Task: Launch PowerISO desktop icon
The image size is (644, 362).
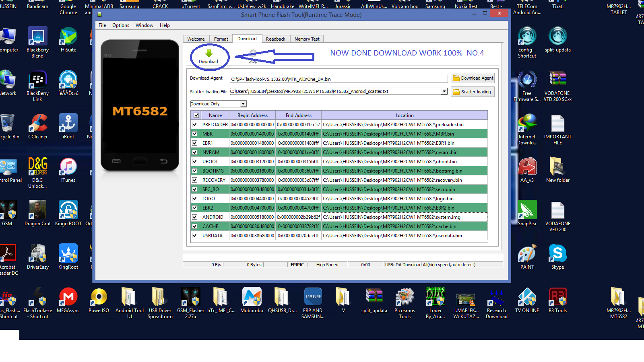Action: (x=99, y=300)
